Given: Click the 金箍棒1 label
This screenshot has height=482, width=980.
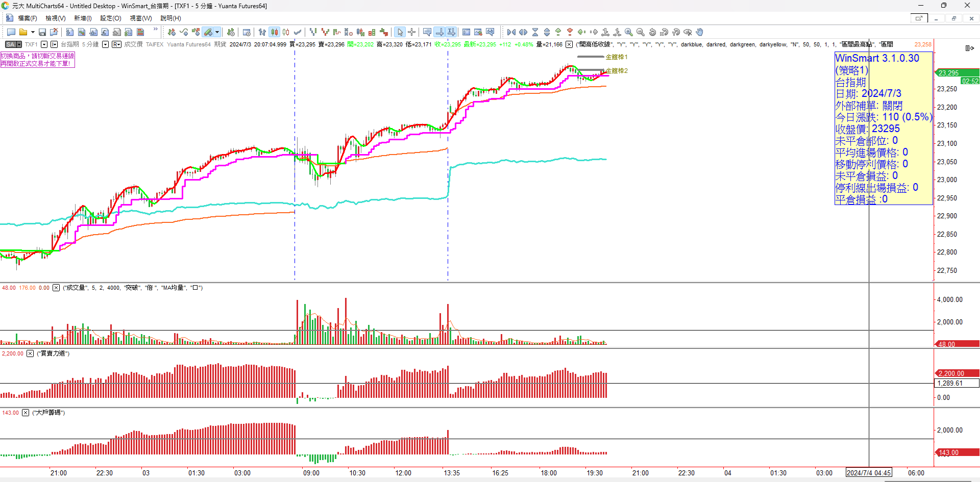Looking at the screenshot, I should (x=617, y=57).
